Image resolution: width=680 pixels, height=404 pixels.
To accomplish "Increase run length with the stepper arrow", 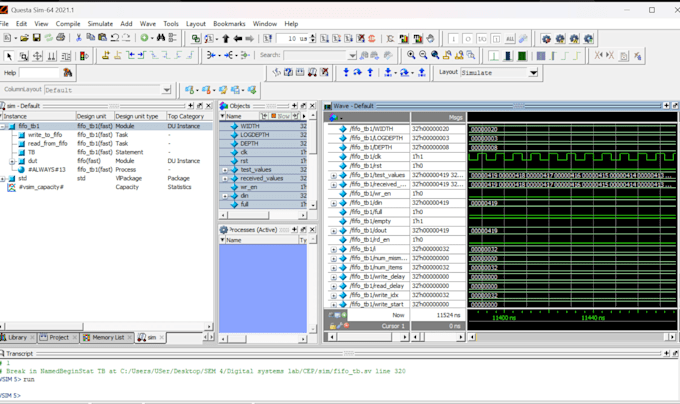I will (x=313, y=36).
